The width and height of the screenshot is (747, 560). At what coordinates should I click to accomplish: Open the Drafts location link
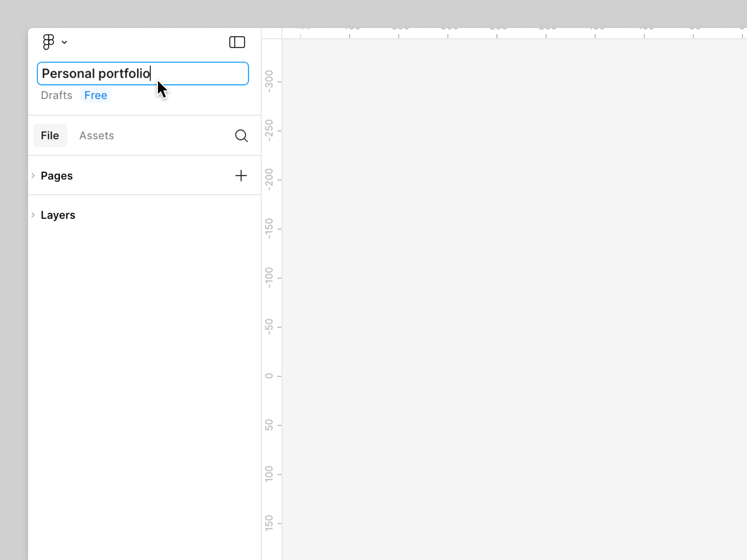(x=56, y=95)
